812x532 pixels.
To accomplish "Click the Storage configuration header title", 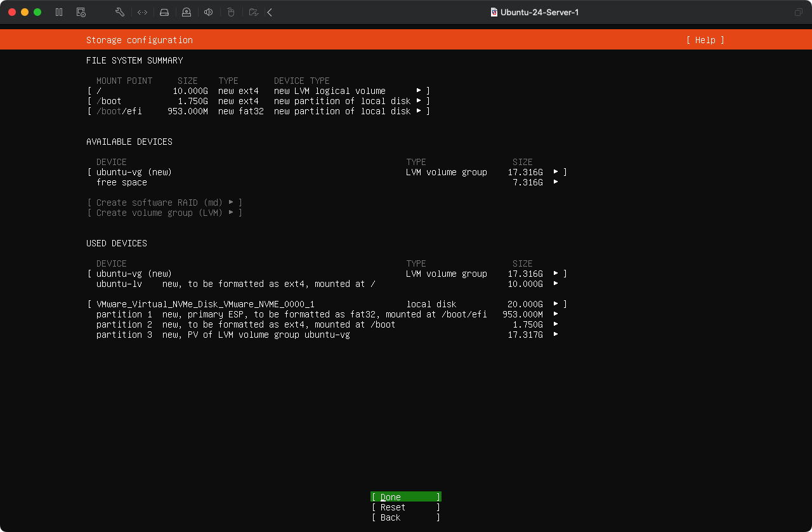I will point(140,40).
